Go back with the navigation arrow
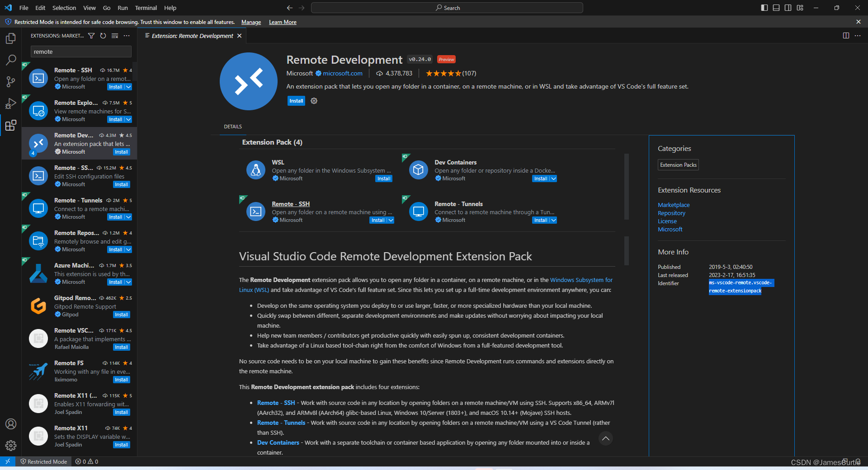The width and height of the screenshot is (868, 470). pos(290,8)
